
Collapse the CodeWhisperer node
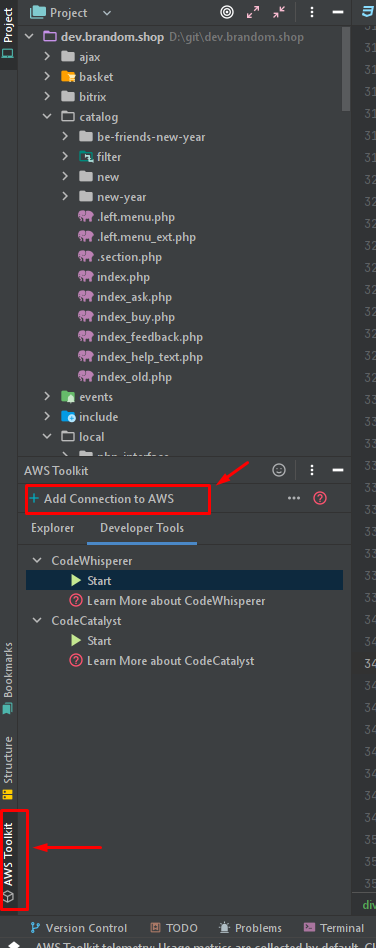pos(37,560)
